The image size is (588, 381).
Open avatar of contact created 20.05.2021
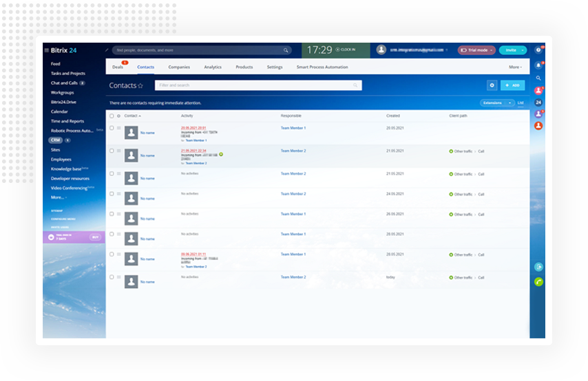[132, 133]
